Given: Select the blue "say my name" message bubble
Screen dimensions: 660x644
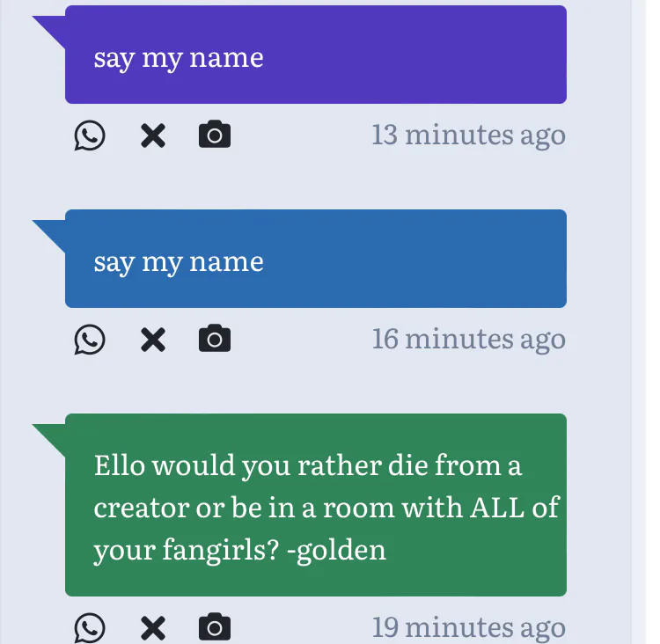Looking at the screenshot, I should (x=315, y=259).
